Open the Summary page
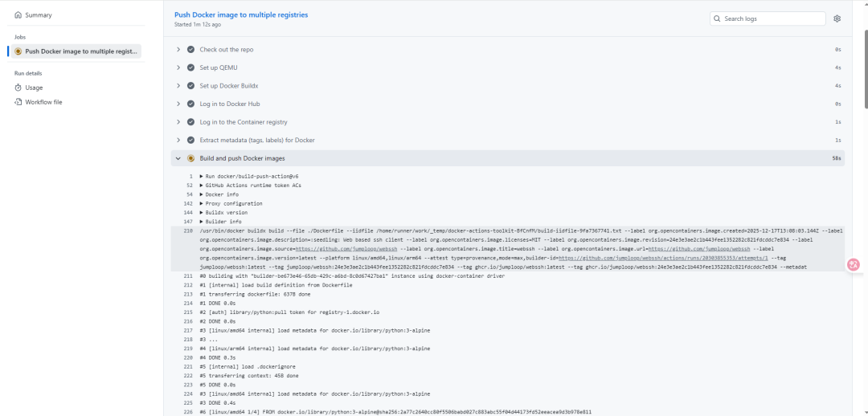 (x=39, y=15)
